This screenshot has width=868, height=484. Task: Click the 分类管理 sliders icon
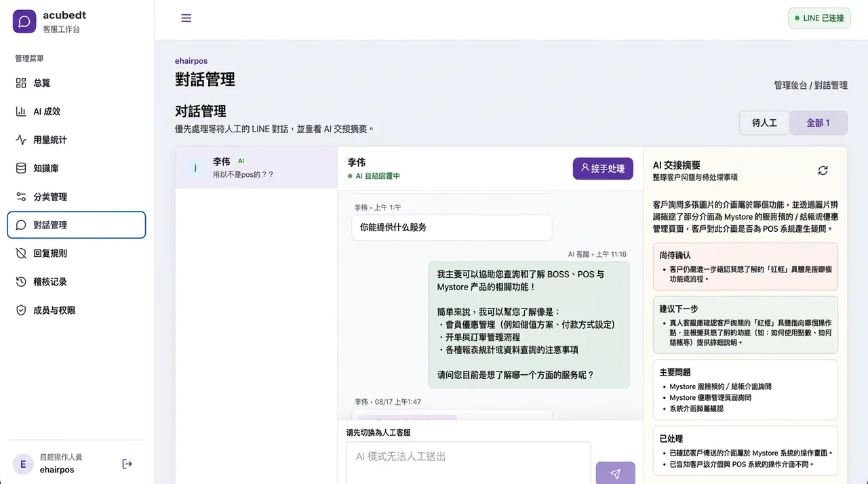(x=21, y=197)
